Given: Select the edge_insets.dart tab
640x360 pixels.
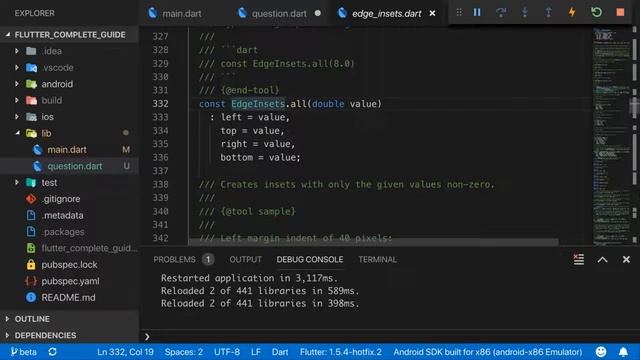Looking at the screenshot, I should pyautogui.click(x=386, y=13).
